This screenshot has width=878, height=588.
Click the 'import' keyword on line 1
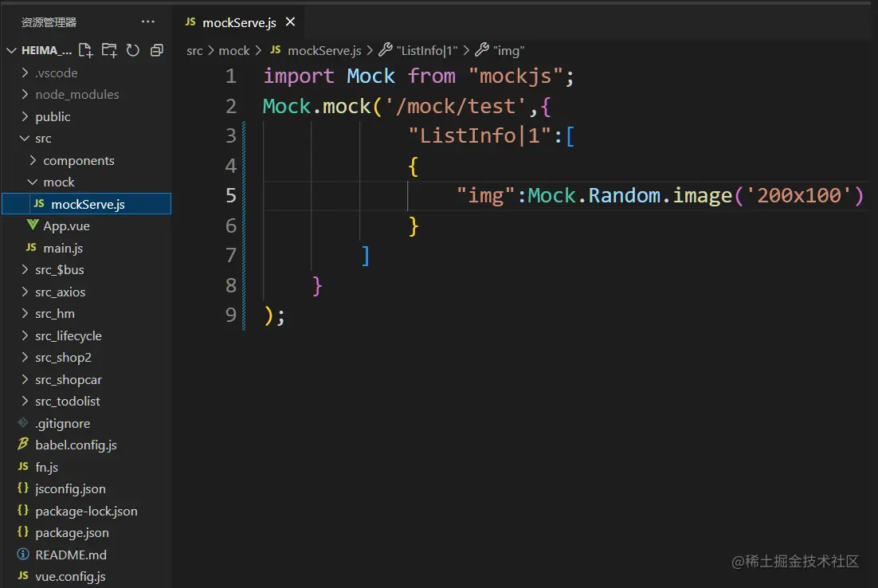click(x=299, y=76)
